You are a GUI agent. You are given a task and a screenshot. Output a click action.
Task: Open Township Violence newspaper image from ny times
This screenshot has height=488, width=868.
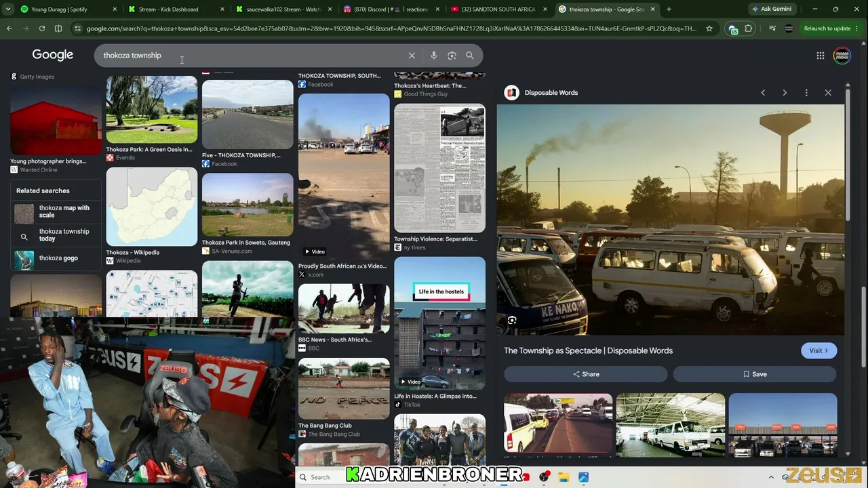point(439,168)
